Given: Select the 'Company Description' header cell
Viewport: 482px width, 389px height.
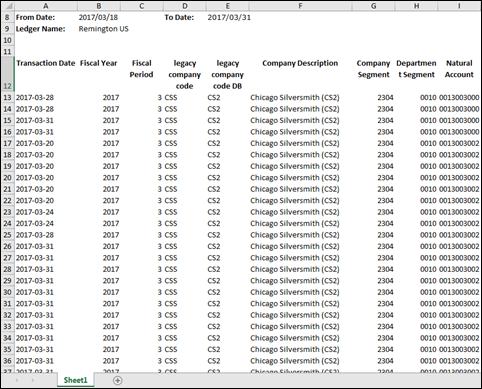Looking at the screenshot, I should (300, 74).
